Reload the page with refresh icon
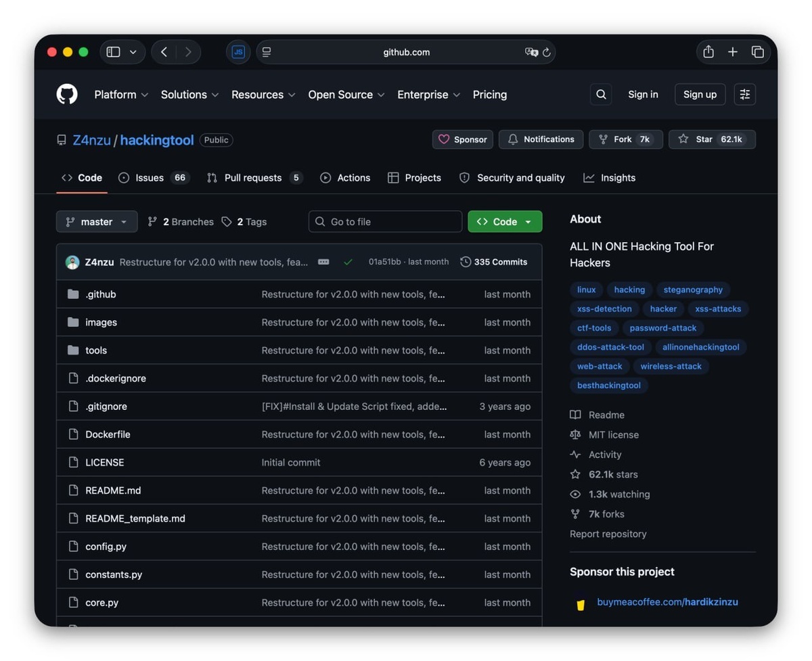Viewport: 812px width, 661px height. pos(547,52)
